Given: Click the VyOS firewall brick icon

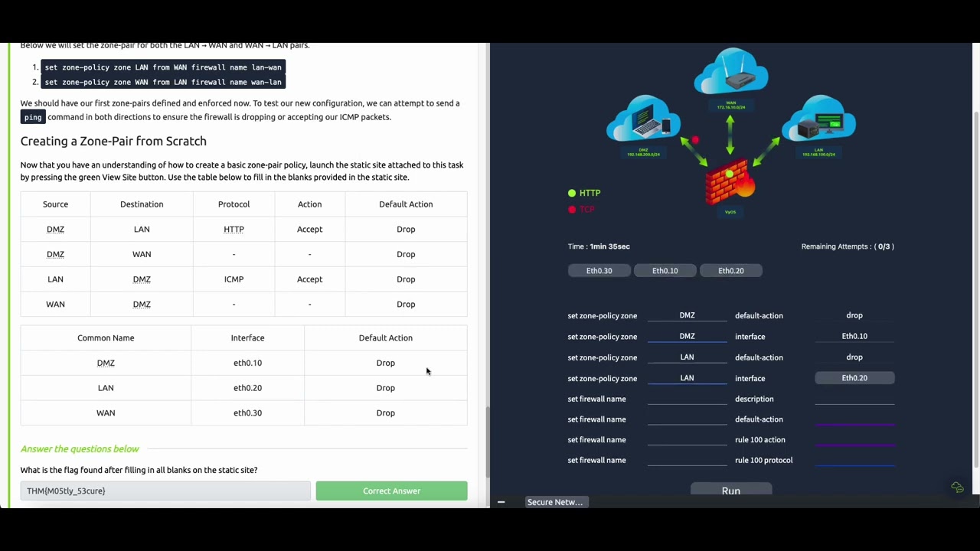Looking at the screenshot, I should (730, 182).
